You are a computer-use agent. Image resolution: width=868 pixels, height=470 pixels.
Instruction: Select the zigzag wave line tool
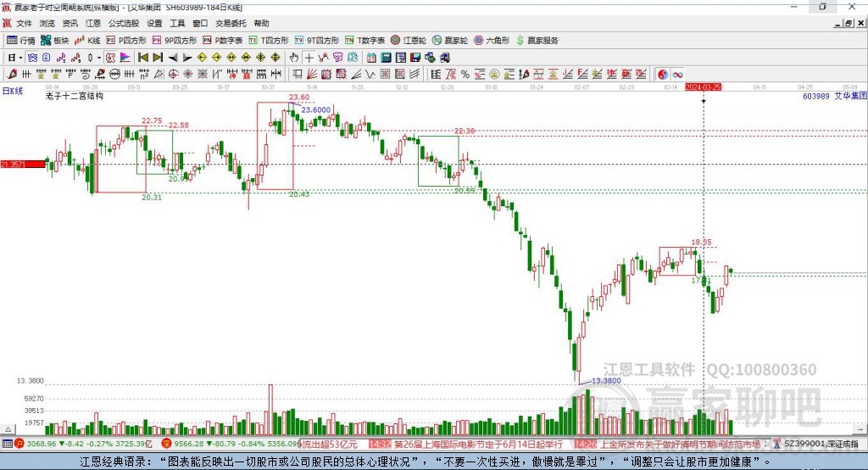click(x=370, y=75)
